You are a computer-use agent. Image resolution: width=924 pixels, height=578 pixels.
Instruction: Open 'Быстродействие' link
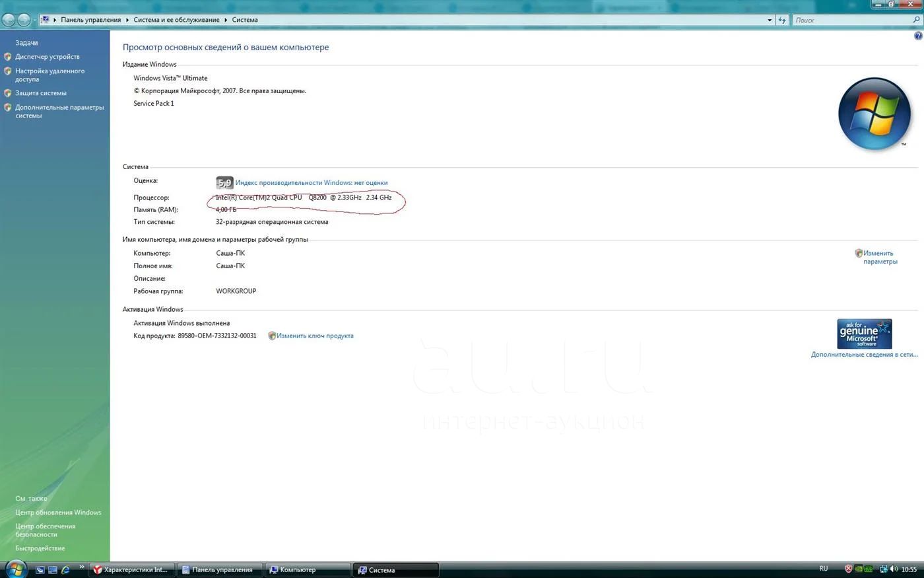pos(40,548)
